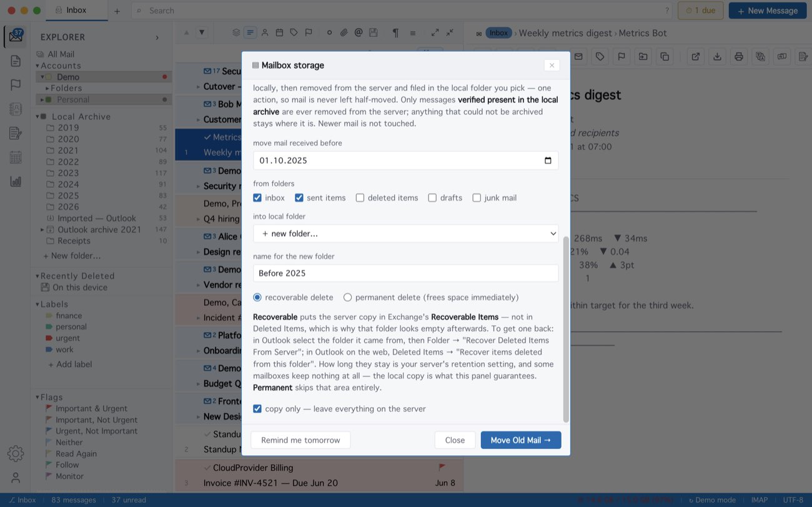
Task: Click the tag filter in the list toolbar
Action: pos(293,32)
